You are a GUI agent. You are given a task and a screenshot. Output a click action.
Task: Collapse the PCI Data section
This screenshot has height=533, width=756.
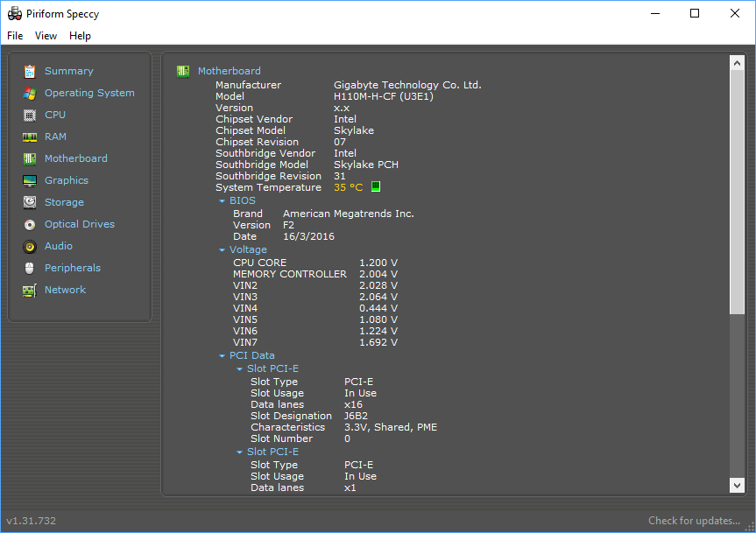[x=222, y=356]
